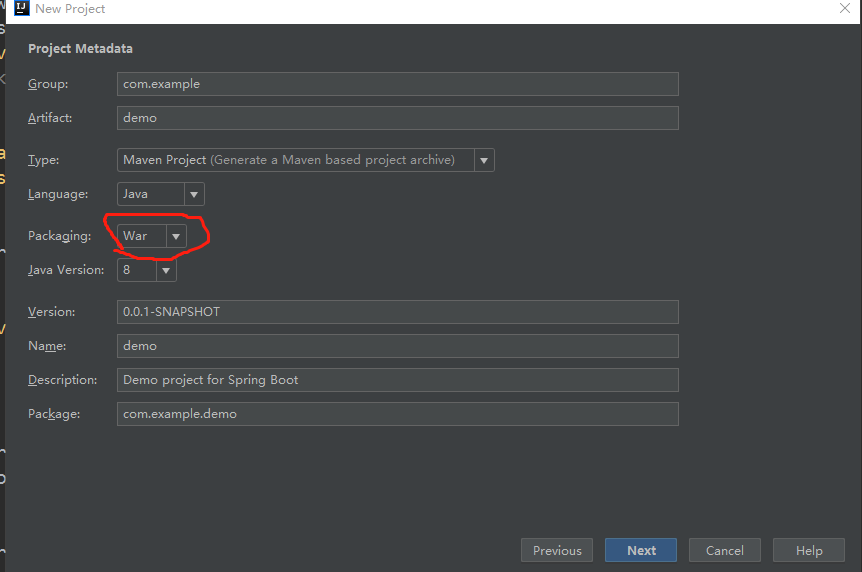Click the Java Version value 8
Viewport: 862px width, 572px height.
(136, 270)
